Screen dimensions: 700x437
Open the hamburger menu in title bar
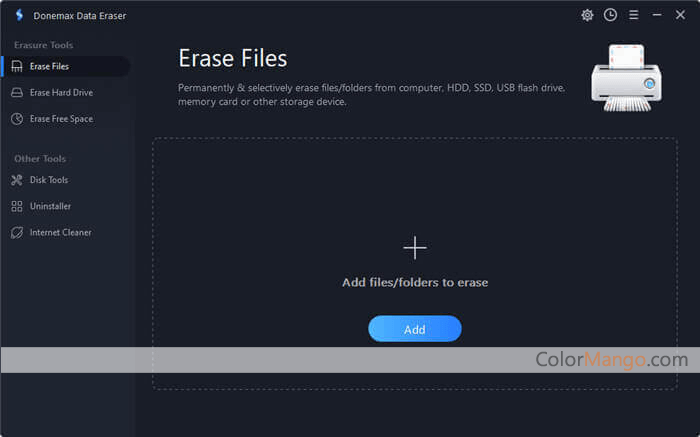click(633, 15)
